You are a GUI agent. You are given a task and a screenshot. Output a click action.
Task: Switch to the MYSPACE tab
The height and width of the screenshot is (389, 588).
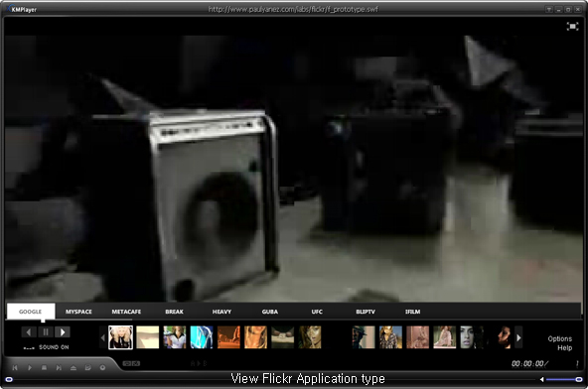[x=78, y=312]
